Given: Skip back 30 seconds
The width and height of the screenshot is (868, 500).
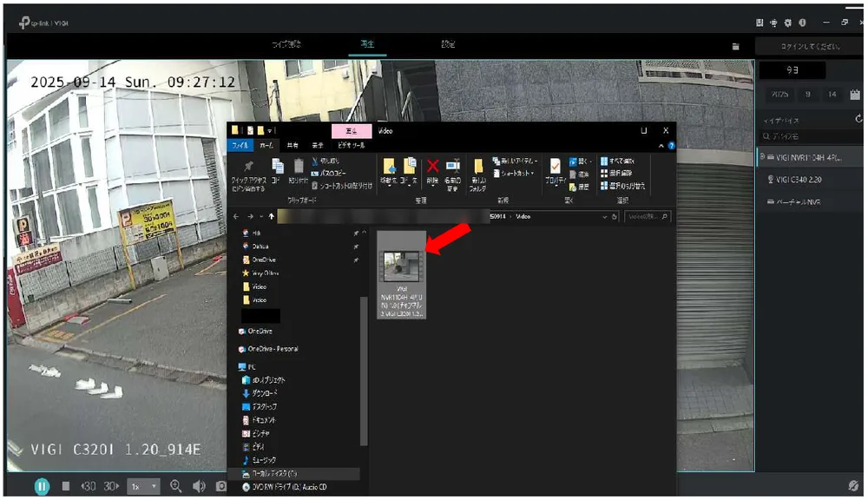Looking at the screenshot, I should (x=89, y=486).
